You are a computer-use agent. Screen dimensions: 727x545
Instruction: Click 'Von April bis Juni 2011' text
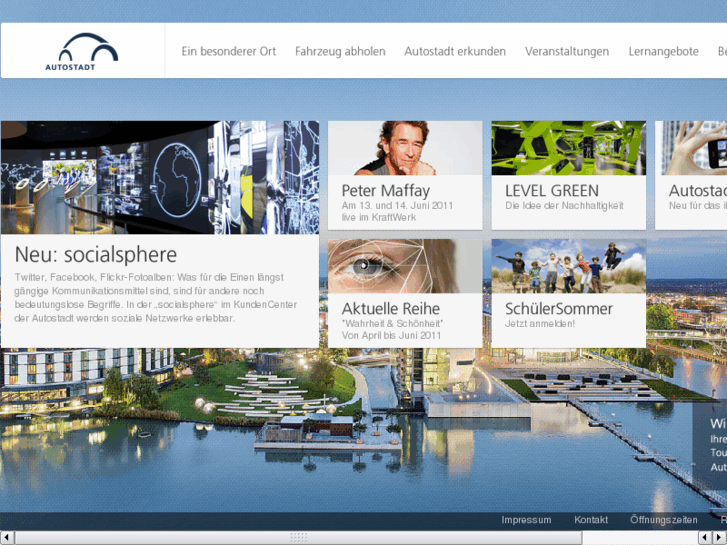tap(391, 335)
